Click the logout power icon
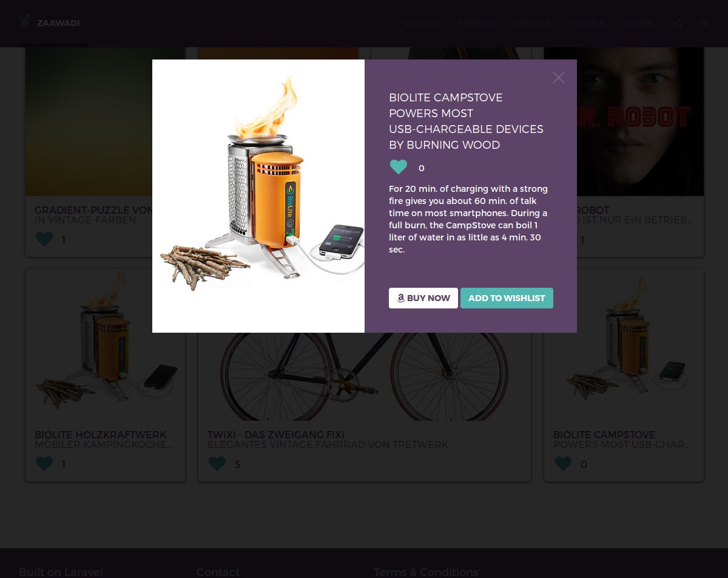Image resolution: width=728 pixels, height=578 pixels. point(704,24)
